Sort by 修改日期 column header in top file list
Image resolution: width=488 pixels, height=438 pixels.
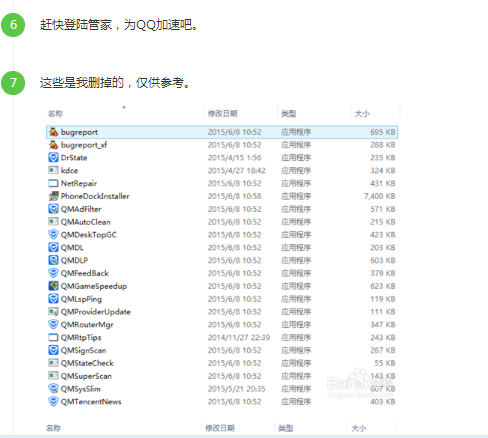pos(223,114)
